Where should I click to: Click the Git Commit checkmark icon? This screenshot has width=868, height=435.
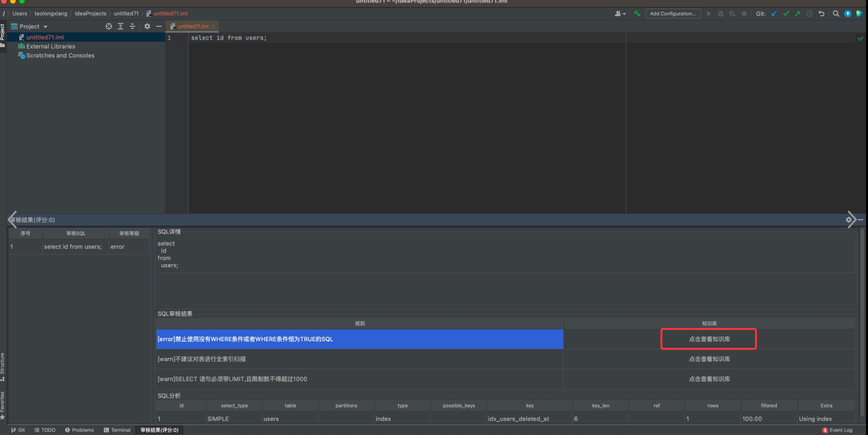coord(786,14)
